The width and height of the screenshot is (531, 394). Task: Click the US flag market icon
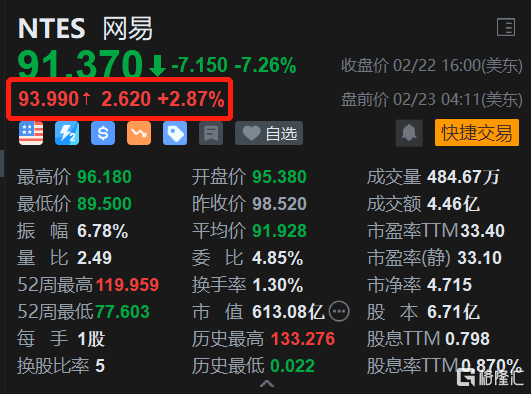31,133
